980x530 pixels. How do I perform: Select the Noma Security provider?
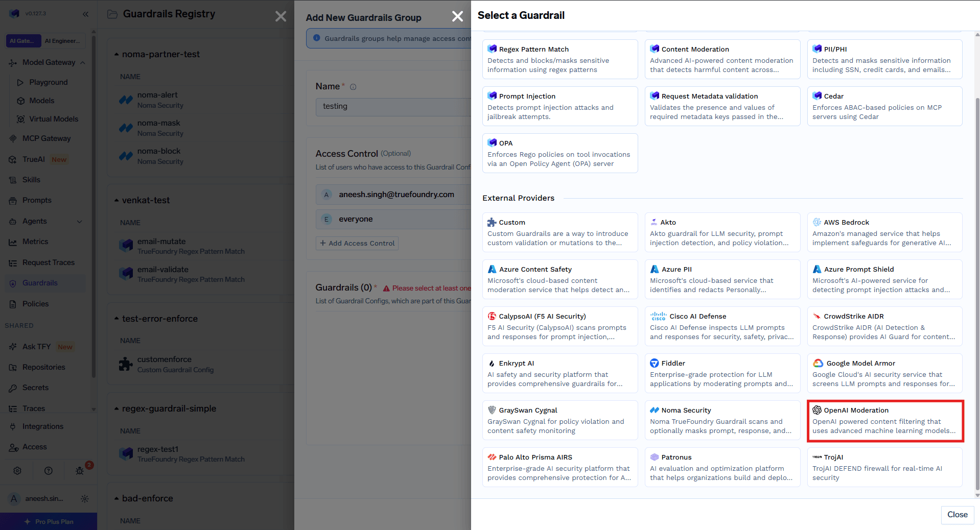click(x=722, y=420)
